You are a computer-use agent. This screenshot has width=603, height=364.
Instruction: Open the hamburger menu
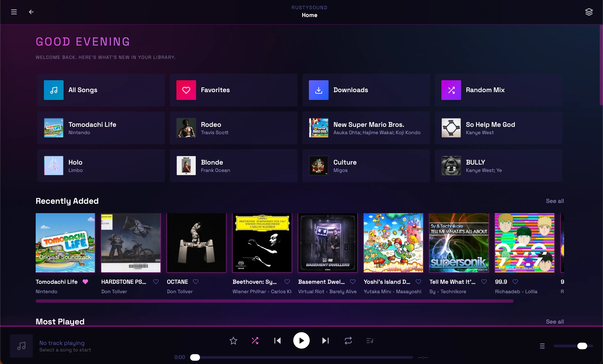click(14, 12)
